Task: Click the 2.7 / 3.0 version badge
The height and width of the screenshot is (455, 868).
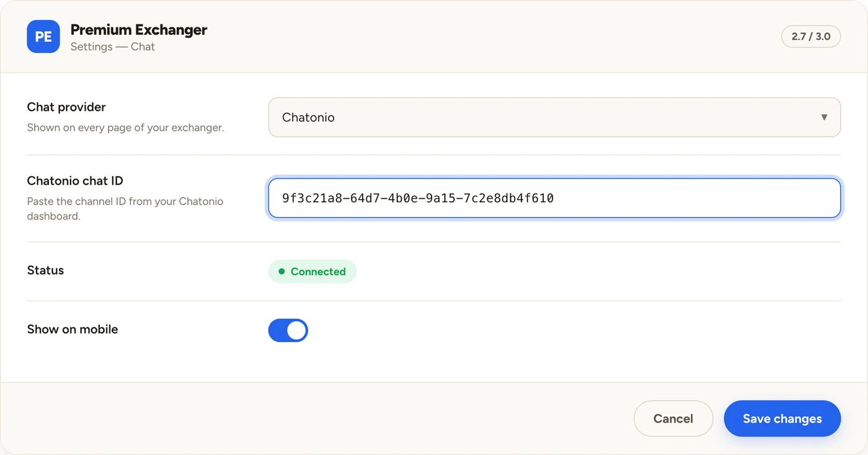Action: [811, 37]
